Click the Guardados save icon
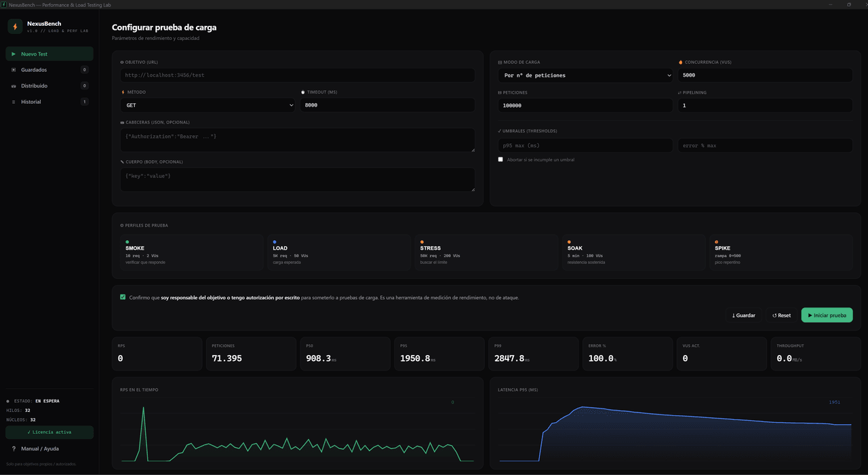868x475 pixels. coord(14,70)
